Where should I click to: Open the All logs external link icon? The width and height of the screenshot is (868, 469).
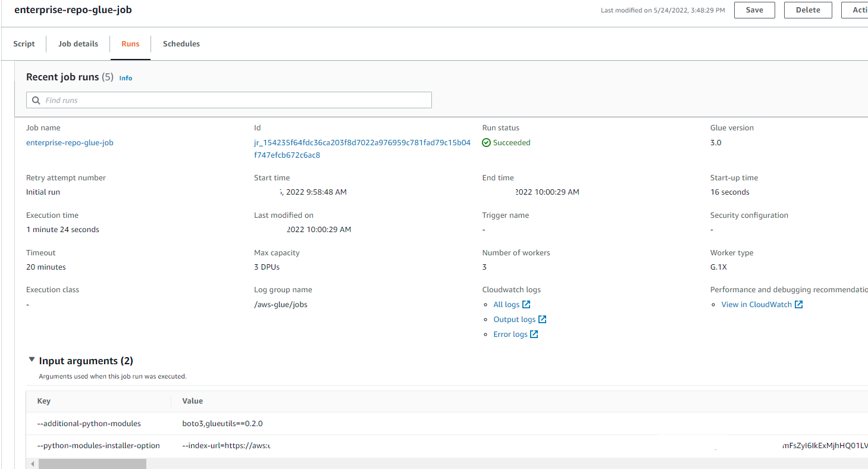tap(526, 305)
